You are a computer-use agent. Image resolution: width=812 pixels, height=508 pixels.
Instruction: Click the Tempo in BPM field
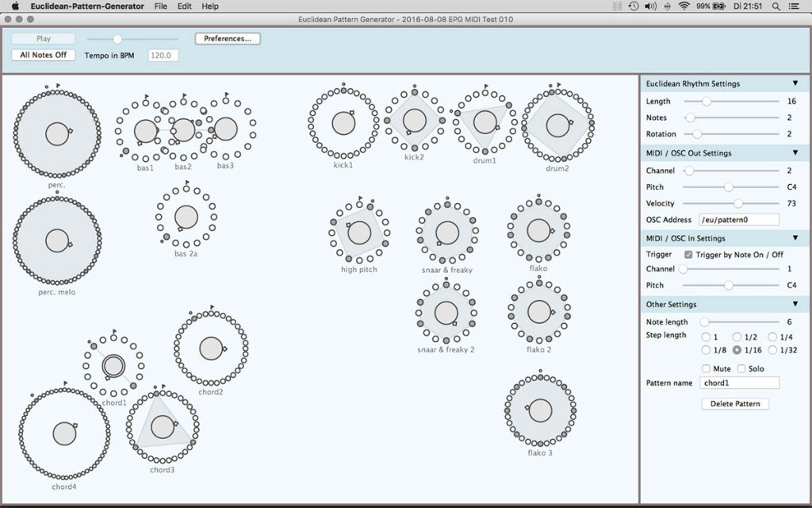(163, 56)
